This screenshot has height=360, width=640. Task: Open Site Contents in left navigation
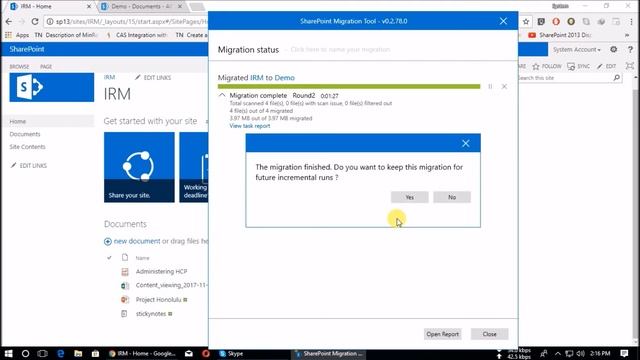pos(27,147)
